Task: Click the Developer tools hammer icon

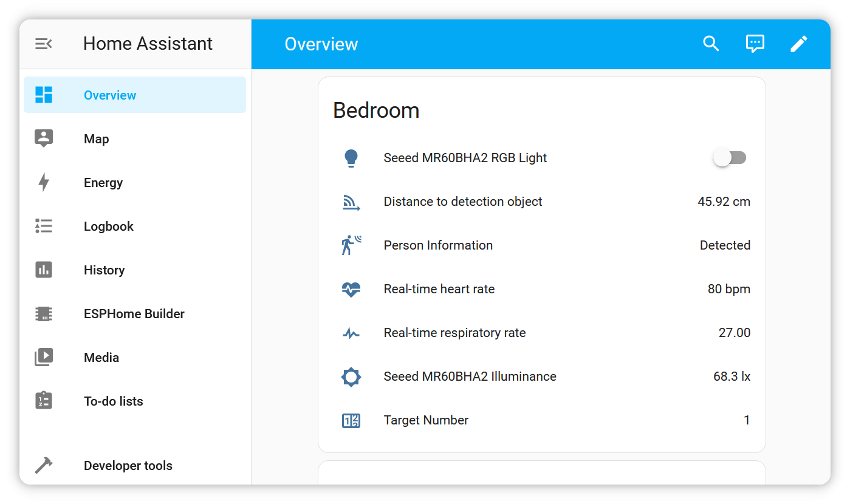Action: [44, 465]
